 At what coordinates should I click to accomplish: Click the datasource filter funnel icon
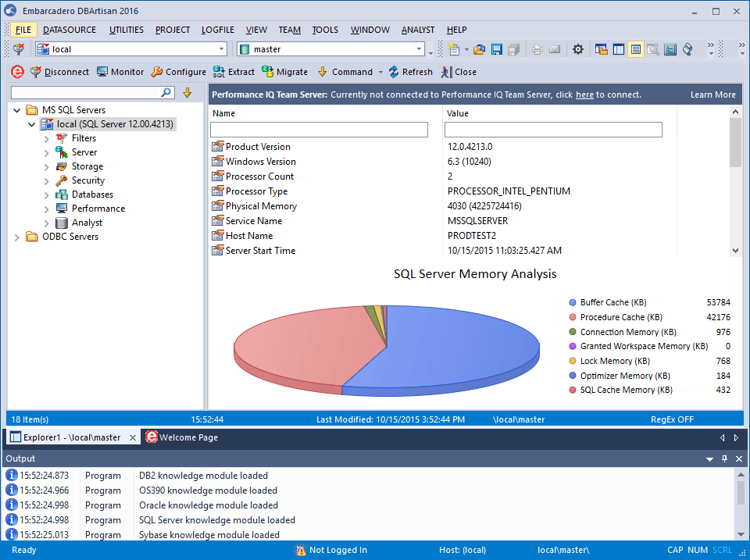click(x=19, y=48)
